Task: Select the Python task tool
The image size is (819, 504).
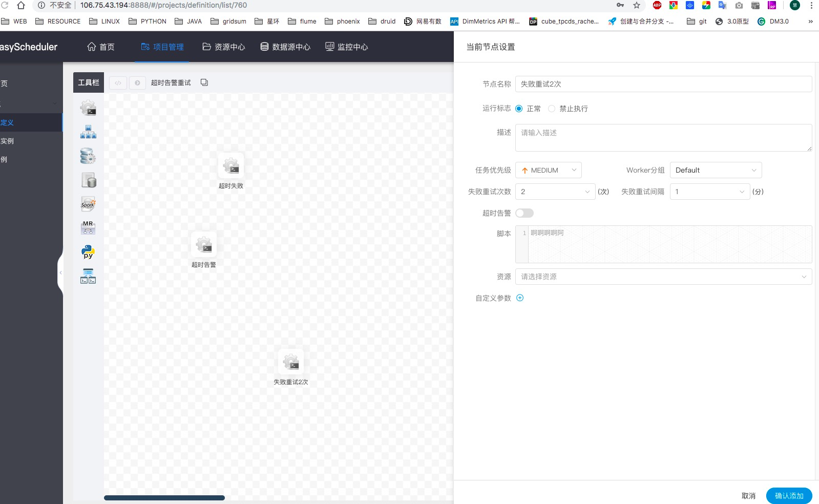Action: [88, 252]
